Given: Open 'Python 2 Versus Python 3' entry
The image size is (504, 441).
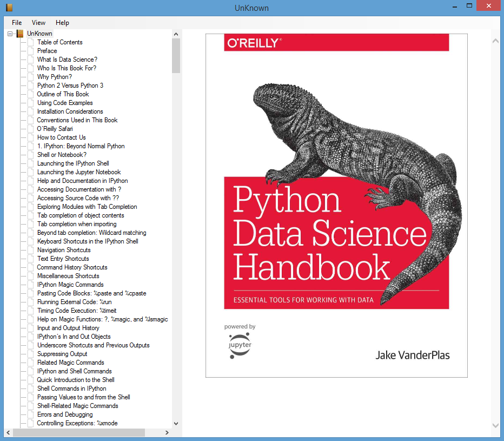Looking at the screenshot, I should (x=70, y=85).
